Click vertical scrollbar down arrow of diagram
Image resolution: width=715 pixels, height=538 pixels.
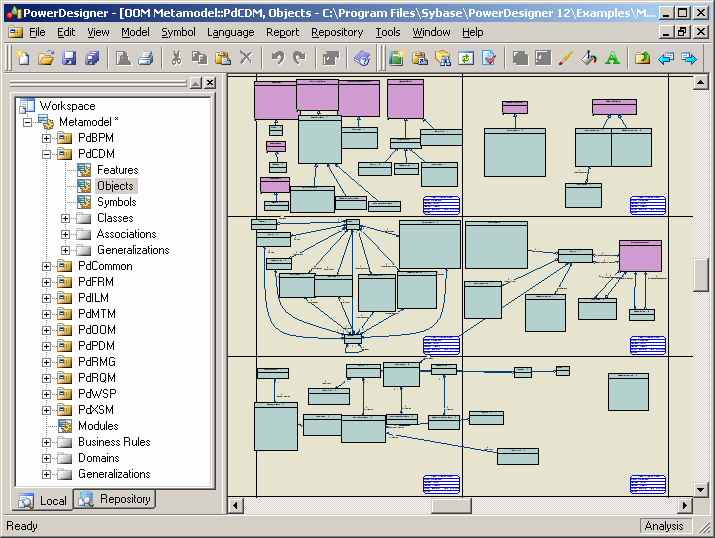click(x=700, y=490)
